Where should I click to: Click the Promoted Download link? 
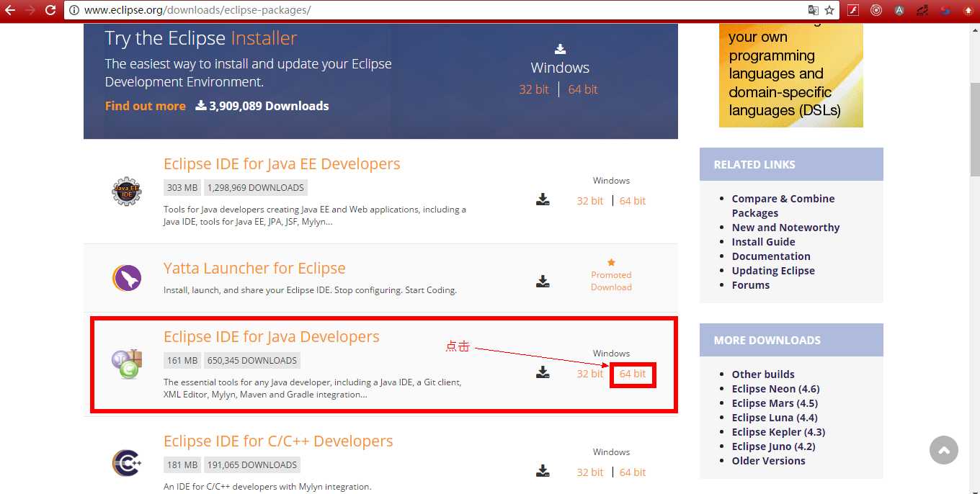click(x=611, y=281)
